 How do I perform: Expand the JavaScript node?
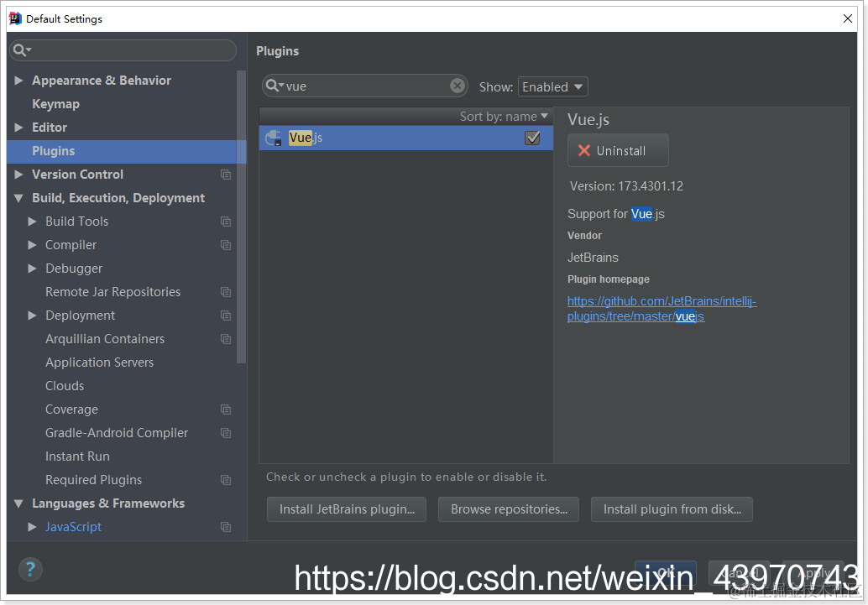pyautogui.click(x=32, y=527)
